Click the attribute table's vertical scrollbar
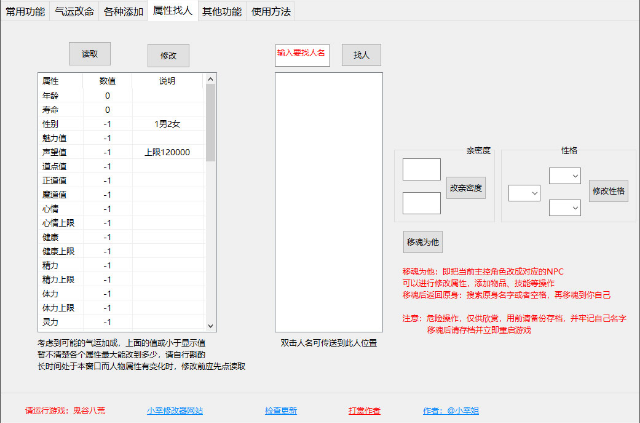 (x=211, y=200)
